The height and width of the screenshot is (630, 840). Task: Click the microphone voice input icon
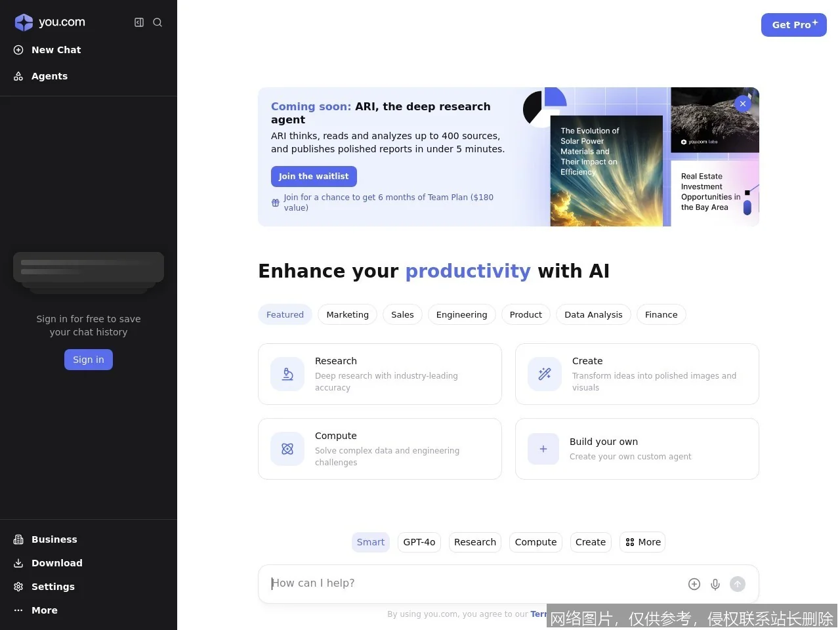tap(715, 584)
